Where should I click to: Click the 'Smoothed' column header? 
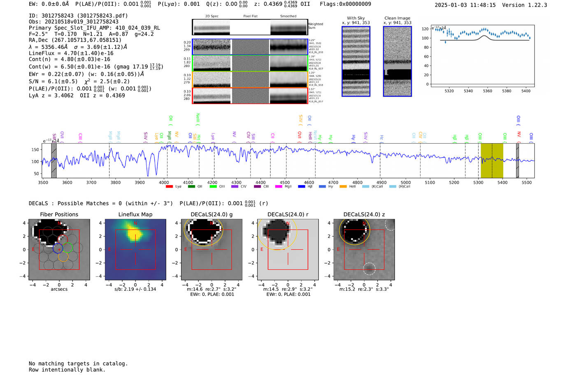tap(288, 16)
